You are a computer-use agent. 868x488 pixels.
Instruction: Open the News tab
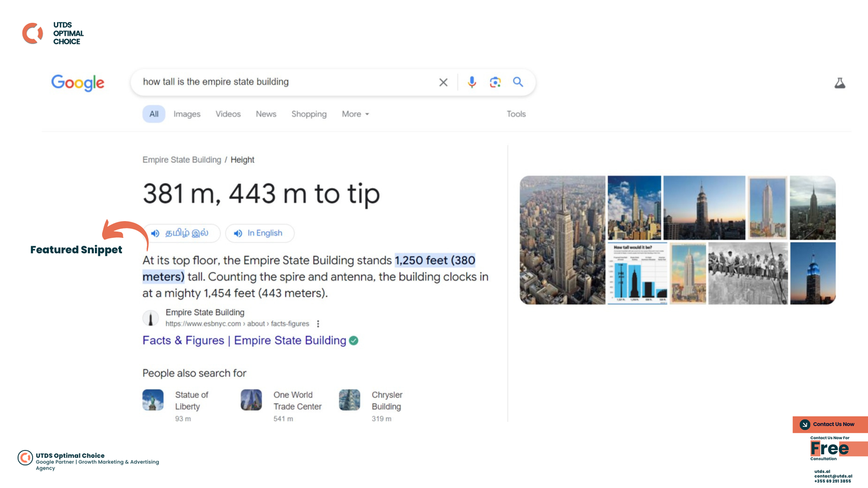tap(266, 114)
